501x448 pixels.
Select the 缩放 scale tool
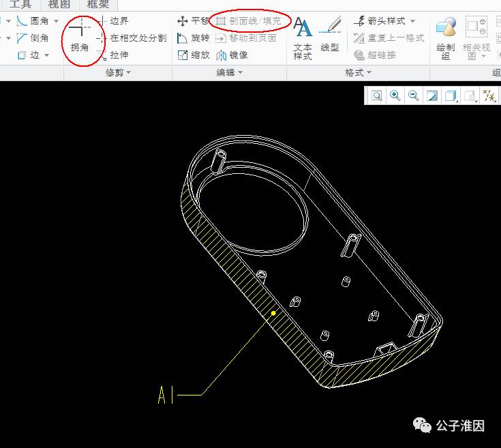point(194,55)
